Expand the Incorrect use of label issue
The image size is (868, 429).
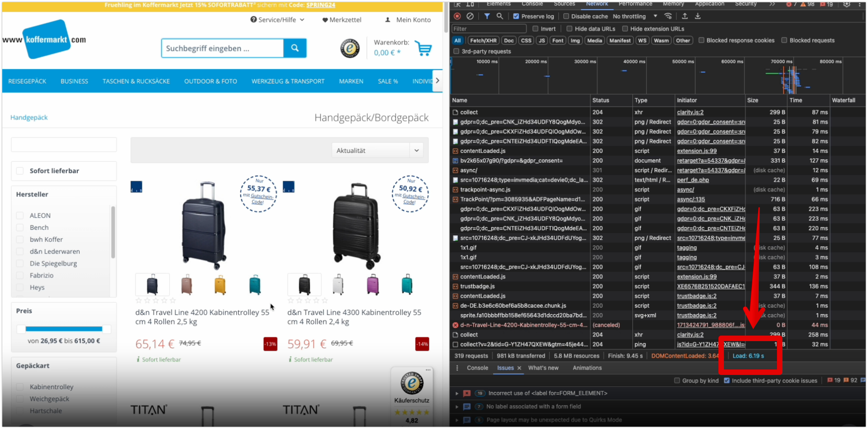point(457,393)
